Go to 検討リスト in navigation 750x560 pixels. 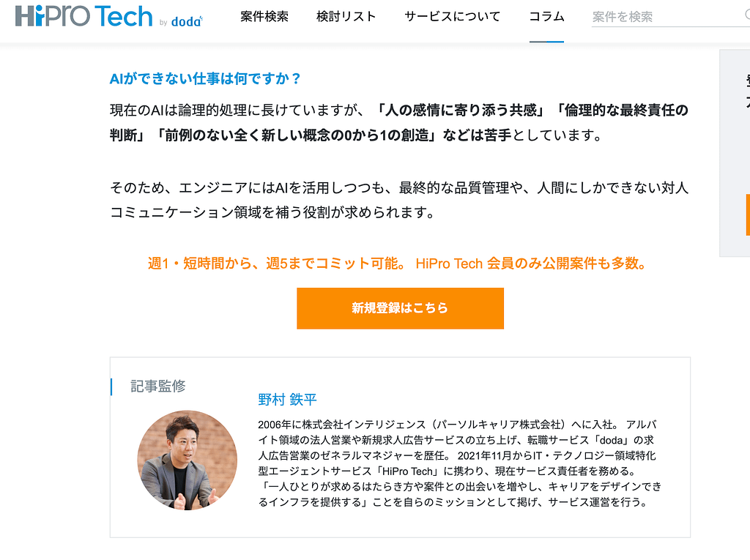click(346, 17)
